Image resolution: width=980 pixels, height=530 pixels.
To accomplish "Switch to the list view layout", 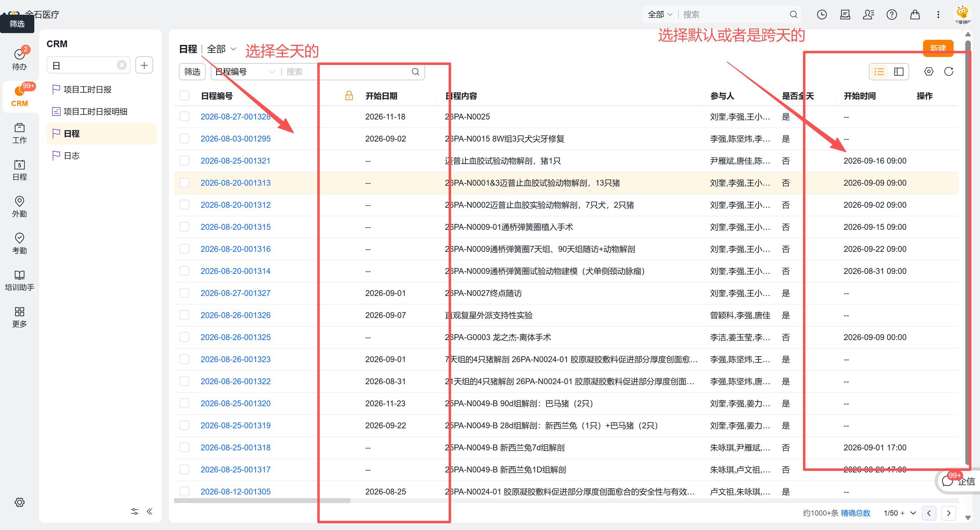I will click(879, 71).
